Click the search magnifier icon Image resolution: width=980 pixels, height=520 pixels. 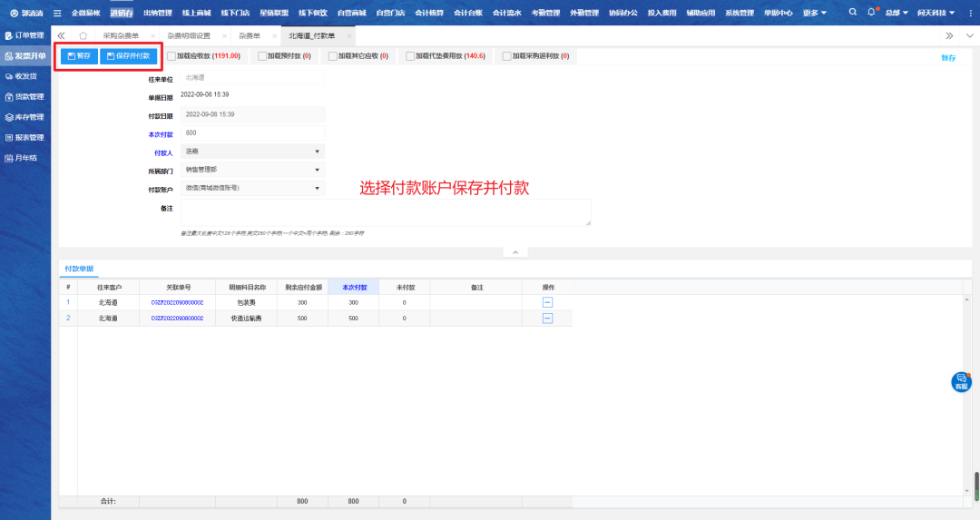pos(852,13)
